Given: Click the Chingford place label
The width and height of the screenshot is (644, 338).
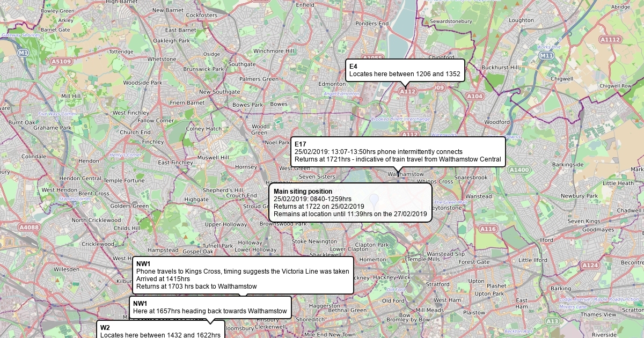Looking at the screenshot, I should click(442, 57).
